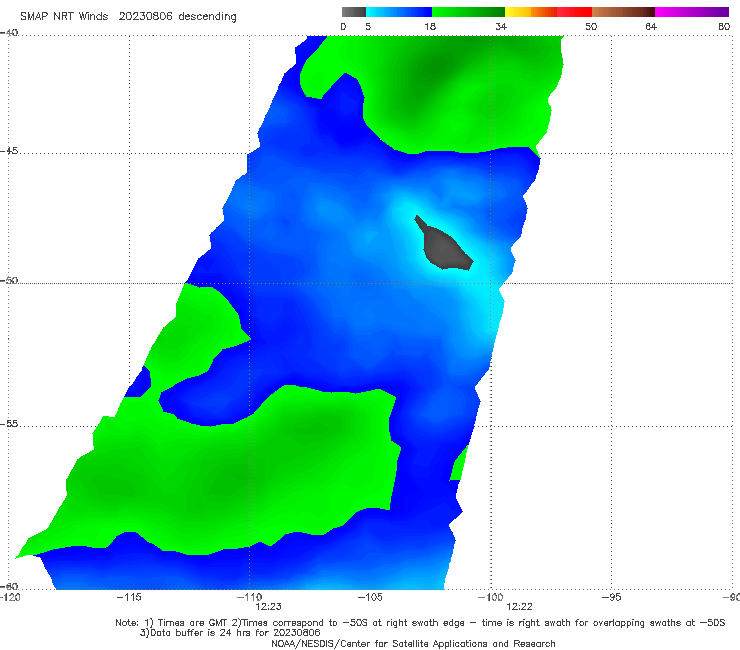Click the yellow-orange segment after 34 on the color bar
The width and height of the screenshot is (740, 650).
[x=530, y=12]
